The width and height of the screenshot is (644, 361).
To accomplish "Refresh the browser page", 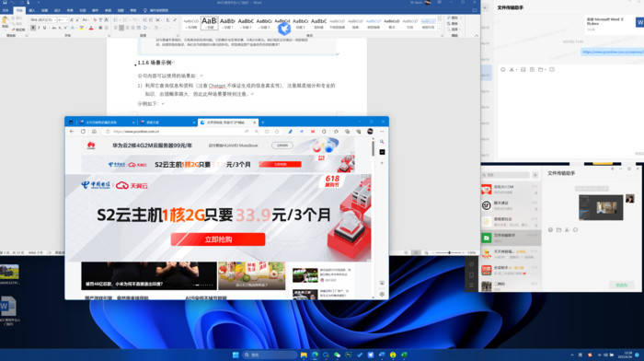I will point(83,131).
